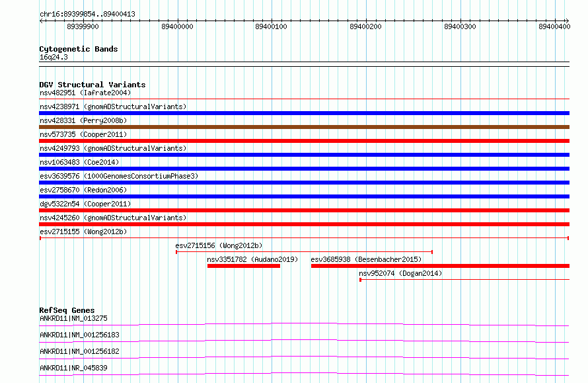Click the thin red line under nsv482951
This screenshot has width=588, height=383.
(304, 99)
